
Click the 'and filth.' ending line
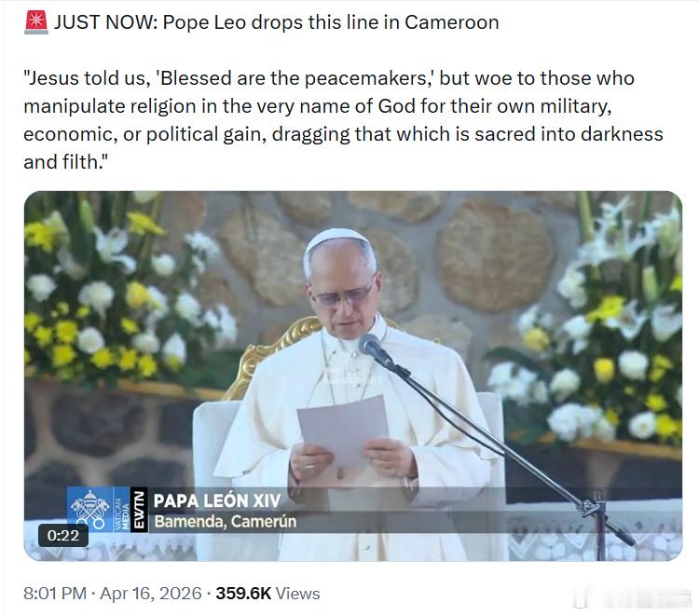[65, 162]
